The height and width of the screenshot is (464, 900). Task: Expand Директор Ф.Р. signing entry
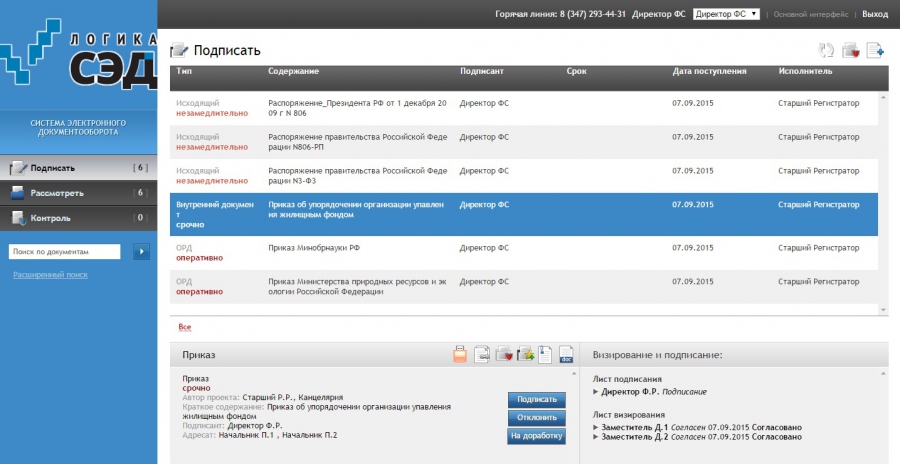coord(595,392)
